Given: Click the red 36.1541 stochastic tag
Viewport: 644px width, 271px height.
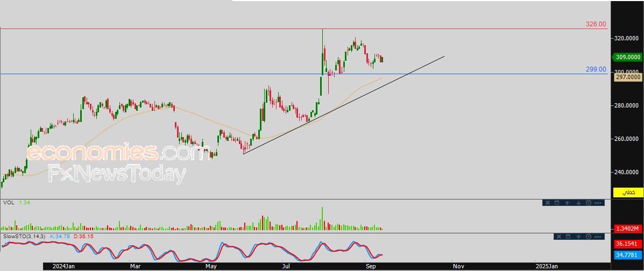Looking at the screenshot, I should (x=628, y=244).
